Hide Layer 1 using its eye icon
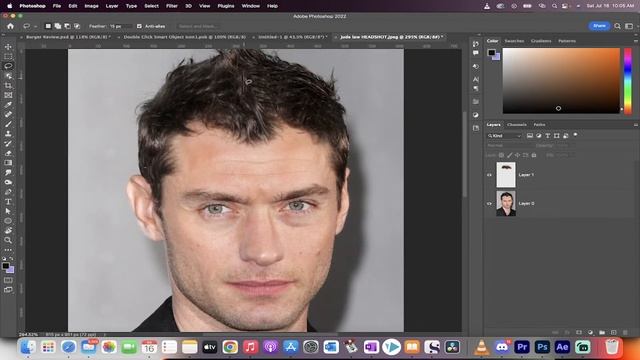640x360 pixels. point(489,175)
